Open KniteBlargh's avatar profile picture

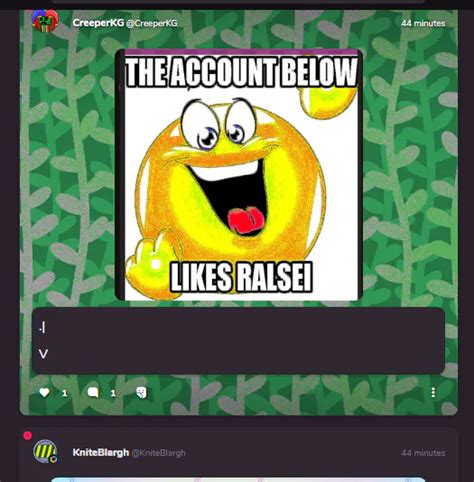(45, 452)
